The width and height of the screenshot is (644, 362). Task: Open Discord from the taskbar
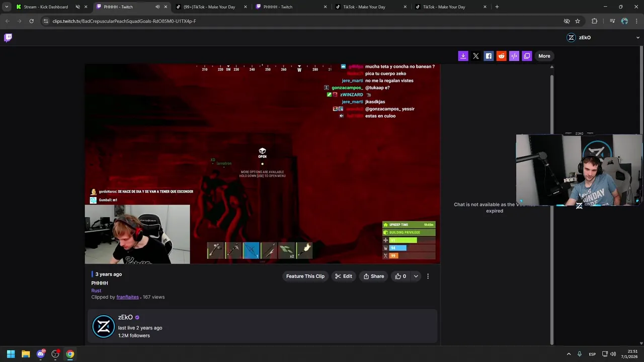coord(41,354)
